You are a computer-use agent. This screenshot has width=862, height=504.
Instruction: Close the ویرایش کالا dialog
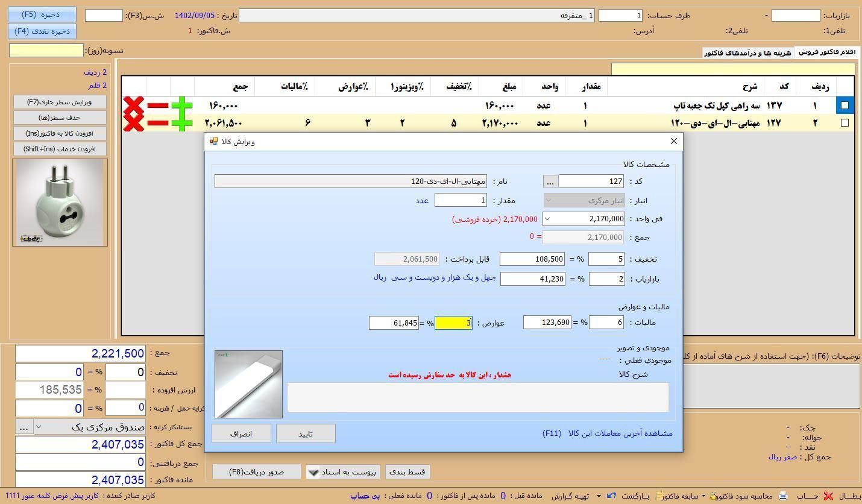(x=674, y=141)
